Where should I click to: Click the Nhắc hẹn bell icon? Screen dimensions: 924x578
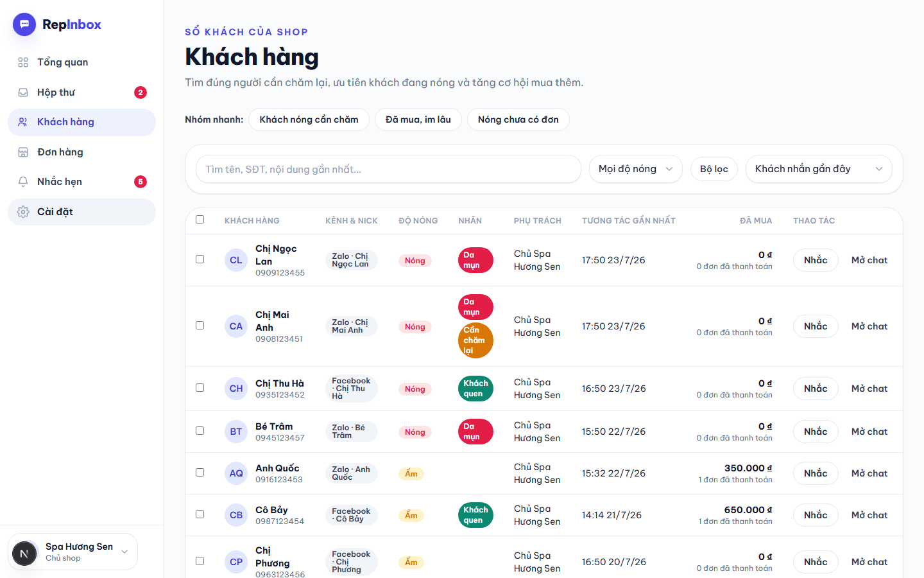tap(23, 182)
